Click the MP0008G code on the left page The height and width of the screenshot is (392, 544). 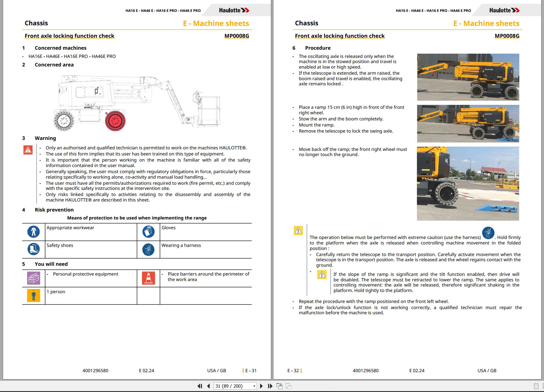(x=237, y=36)
